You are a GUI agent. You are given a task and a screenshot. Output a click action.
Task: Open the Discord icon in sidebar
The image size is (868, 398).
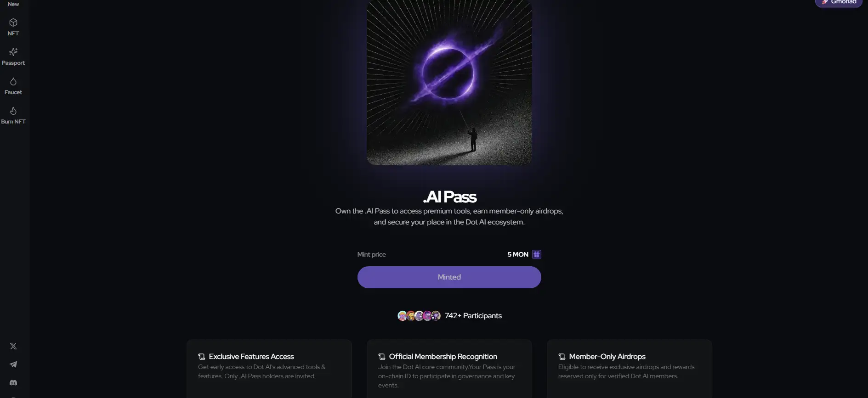point(13,382)
